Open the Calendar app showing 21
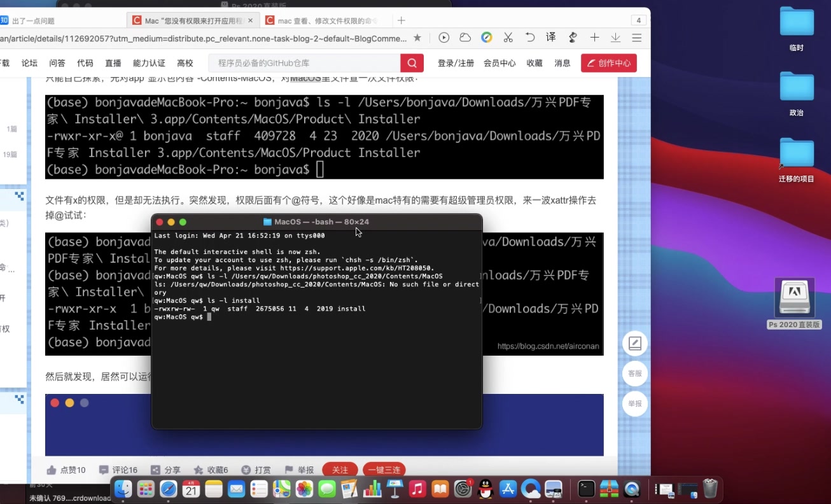The height and width of the screenshot is (504, 831). tap(191, 489)
